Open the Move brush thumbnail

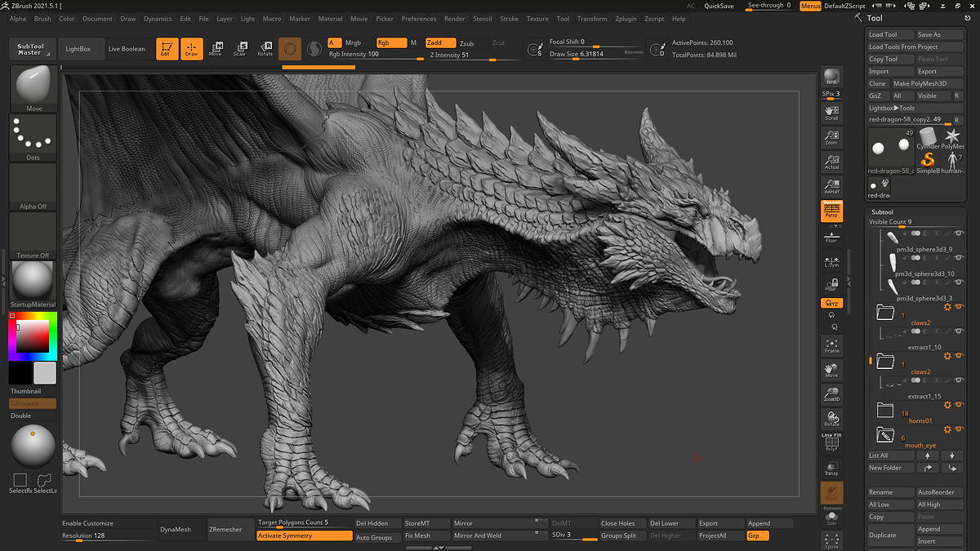(33, 88)
